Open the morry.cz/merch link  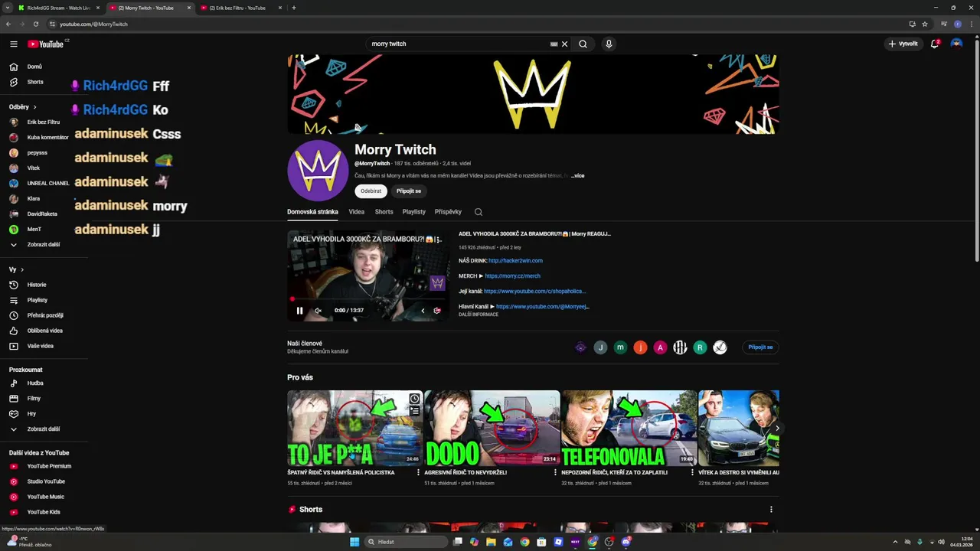[x=512, y=276]
